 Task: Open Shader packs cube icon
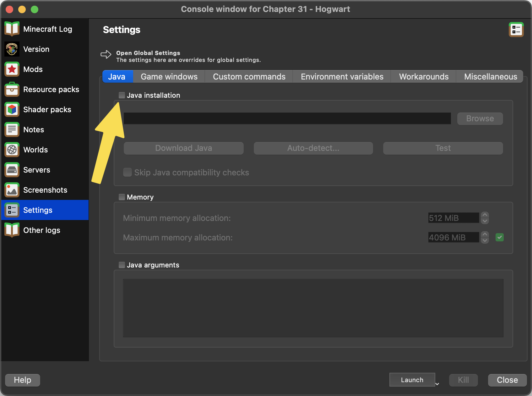(12, 109)
